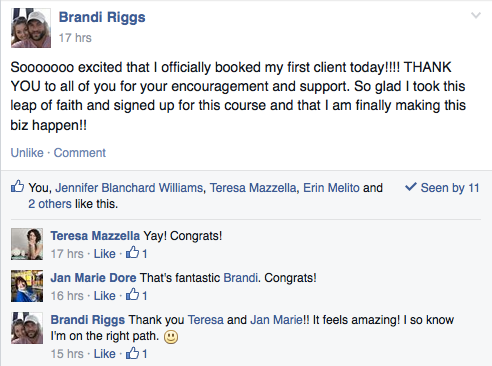Open Jennifer Blanchard Williams' profile
492x366 pixels.
pyautogui.click(x=129, y=188)
